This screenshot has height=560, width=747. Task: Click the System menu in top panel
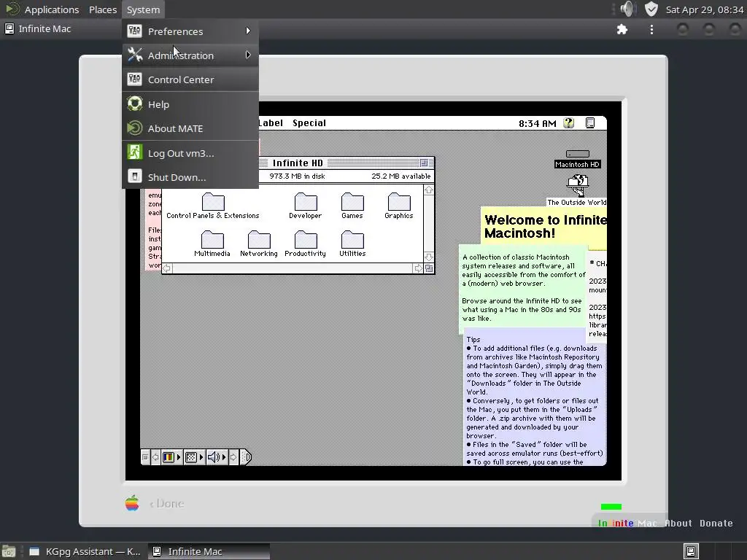pyautogui.click(x=143, y=9)
